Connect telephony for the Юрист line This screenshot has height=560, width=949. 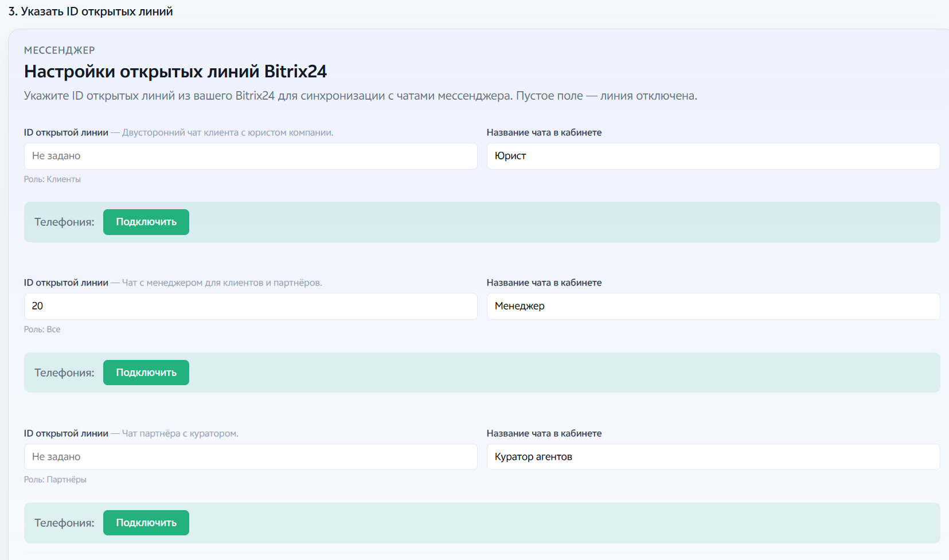(146, 222)
